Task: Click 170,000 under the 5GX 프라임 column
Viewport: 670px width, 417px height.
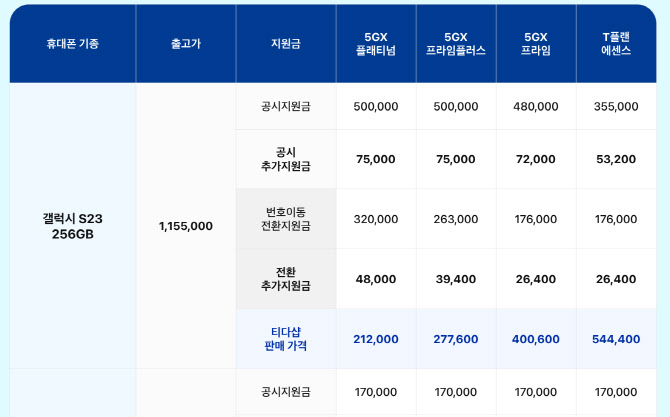Action: (x=536, y=392)
